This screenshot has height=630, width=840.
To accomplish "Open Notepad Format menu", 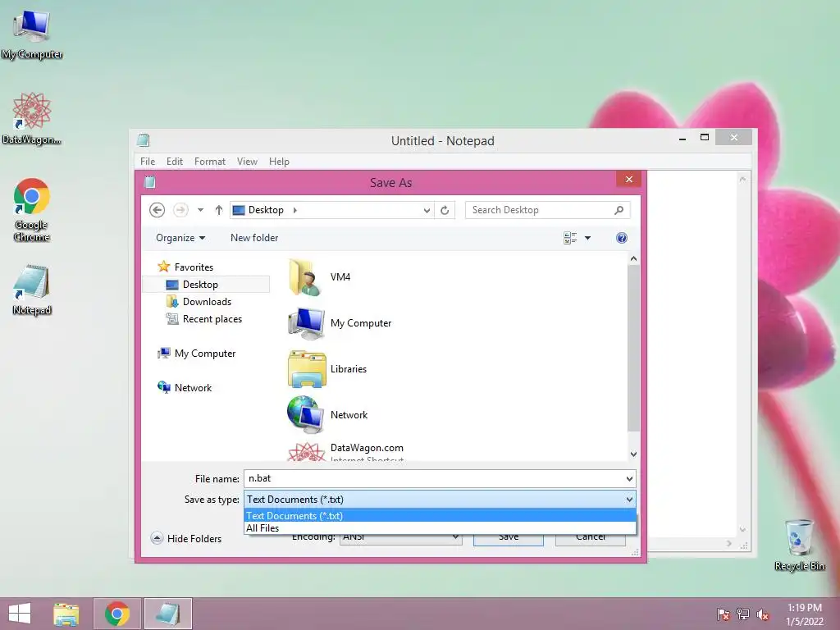I will pos(209,162).
